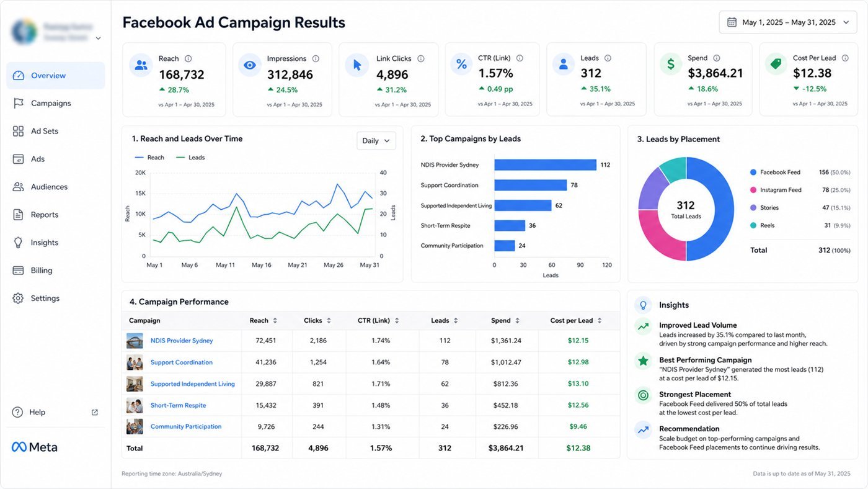868x489 pixels.
Task: Click the info icon next to CTR (Link)
Action: click(520, 58)
